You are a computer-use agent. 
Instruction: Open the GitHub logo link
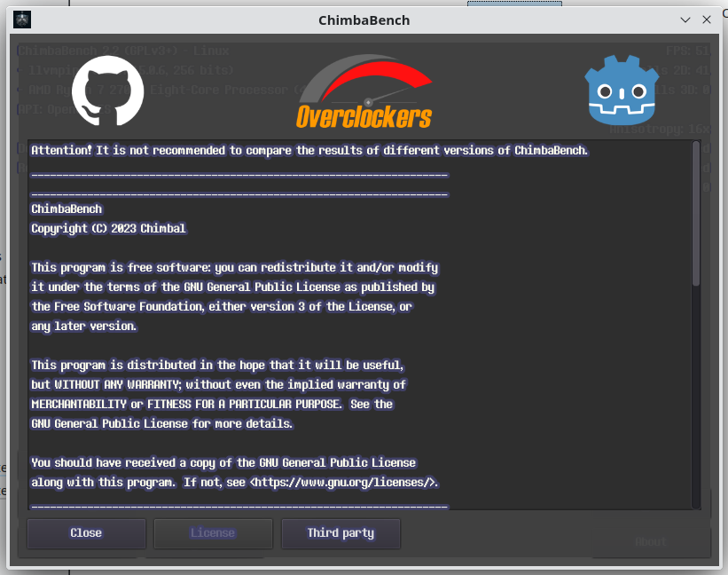click(107, 91)
